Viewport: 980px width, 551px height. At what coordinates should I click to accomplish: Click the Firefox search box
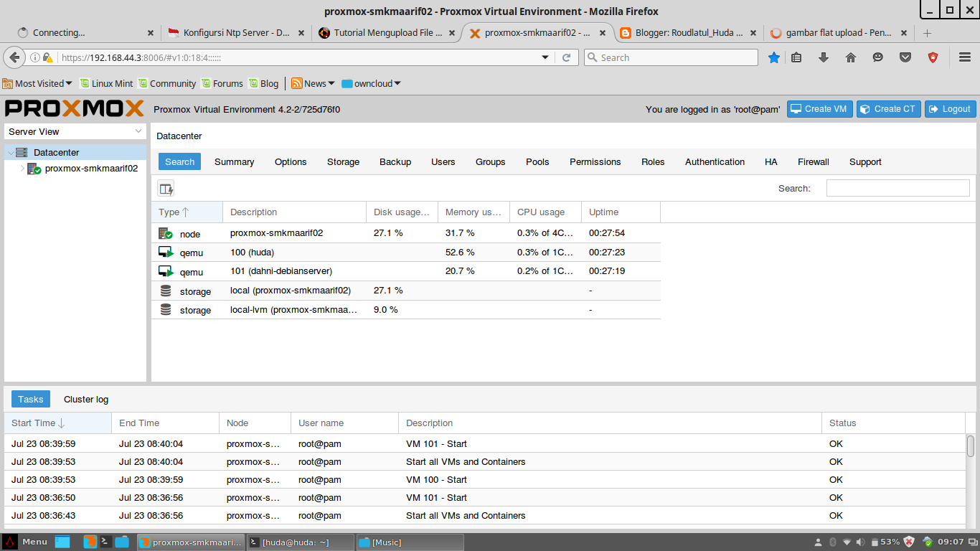click(x=671, y=57)
